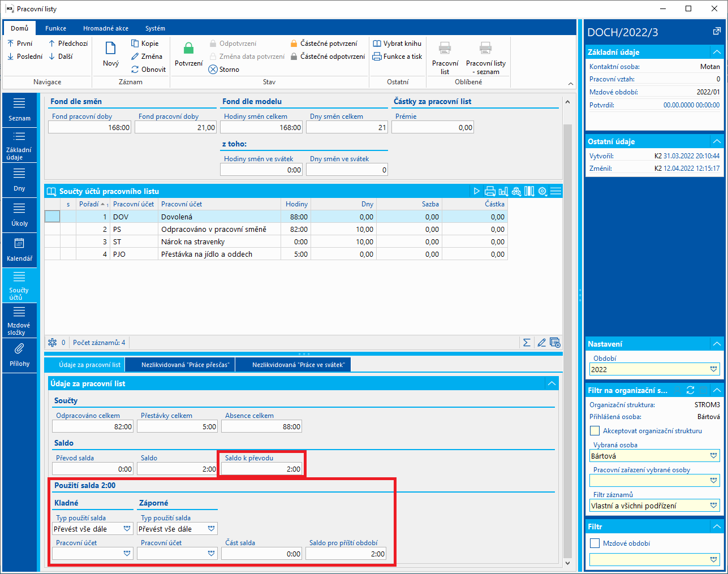Click the Storno button

point(224,70)
